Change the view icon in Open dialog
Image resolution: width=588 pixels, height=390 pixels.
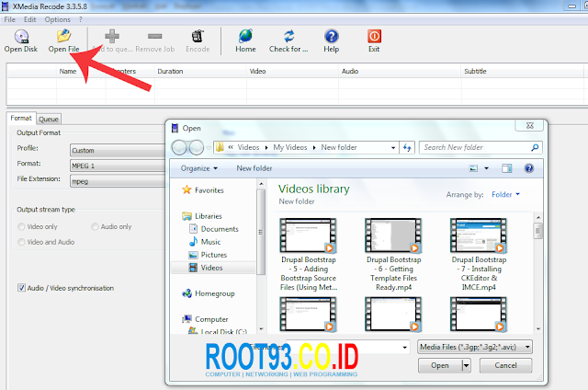pyautogui.click(x=473, y=168)
